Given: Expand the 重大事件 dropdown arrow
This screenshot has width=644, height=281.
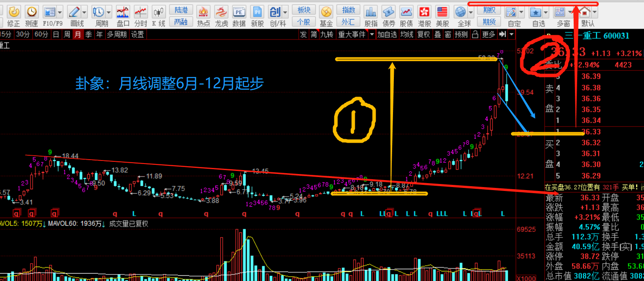Looking at the screenshot, I should [372, 34].
